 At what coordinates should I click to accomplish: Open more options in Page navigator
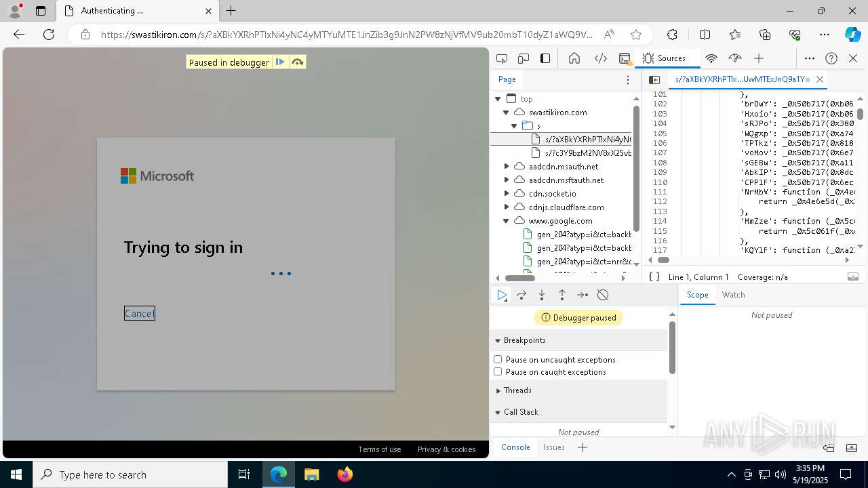pos(628,79)
